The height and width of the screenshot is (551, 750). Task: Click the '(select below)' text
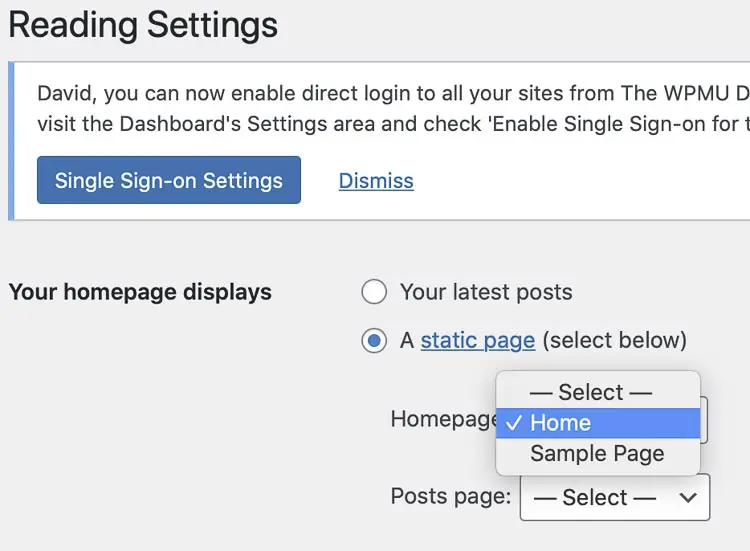tap(614, 340)
